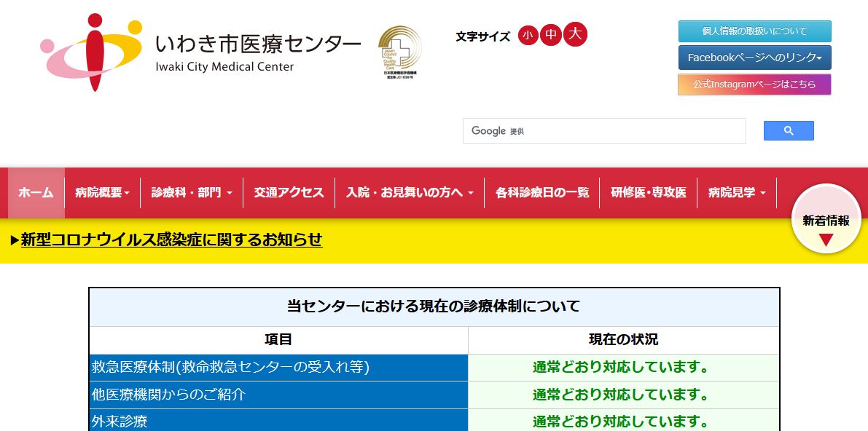Set text size to small (小)
This screenshot has height=431, width=868.
point(528,35)
